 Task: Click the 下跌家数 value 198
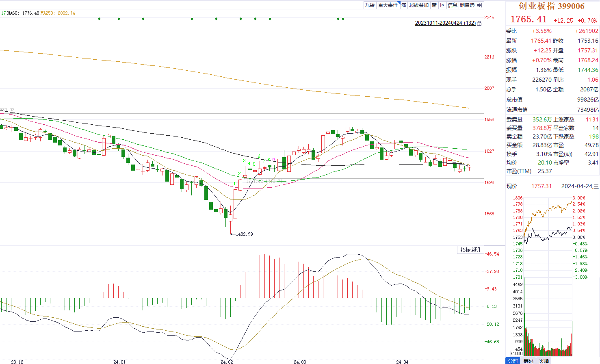(x=594, y=136)
